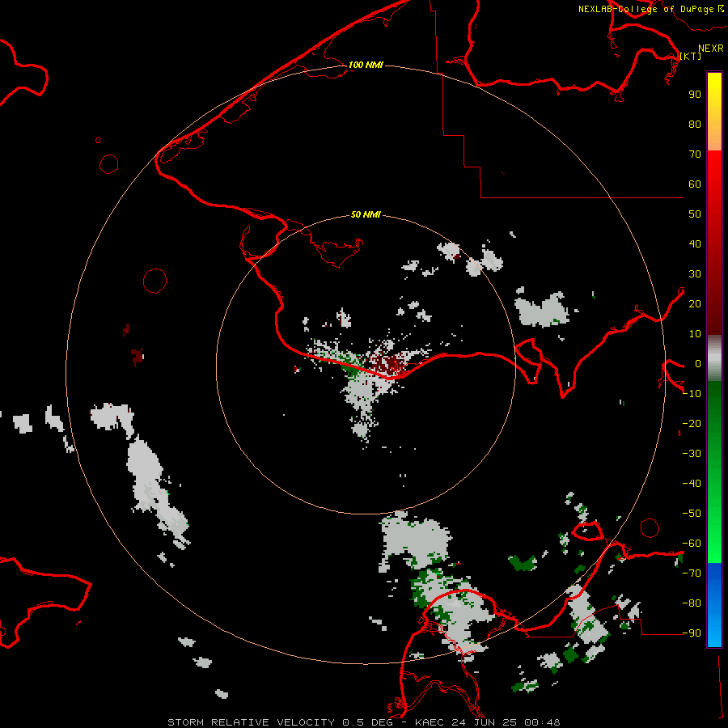Select the '-50' value on velocity scale
Image resolution: width=728 pixels, height=728 pixels.
(692, 514)
